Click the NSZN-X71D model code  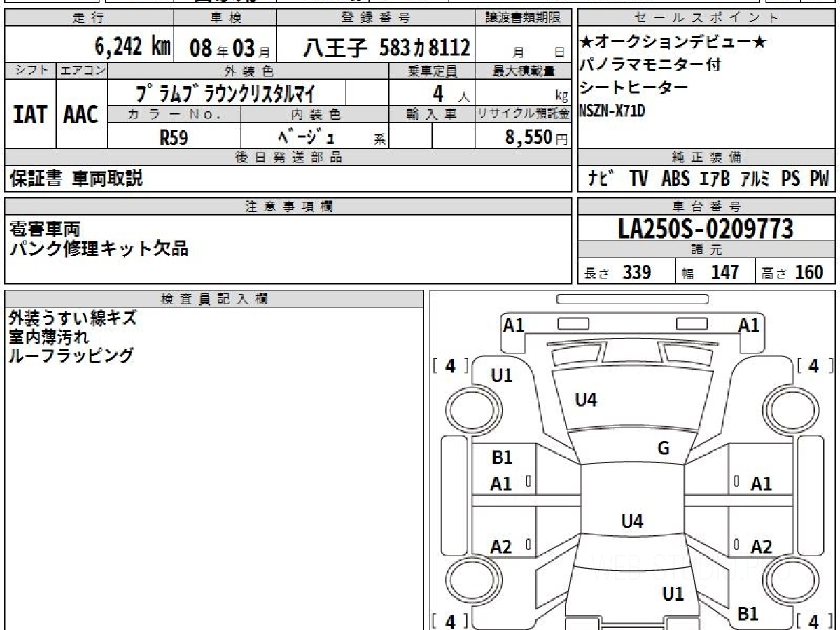tap(612, 110)
